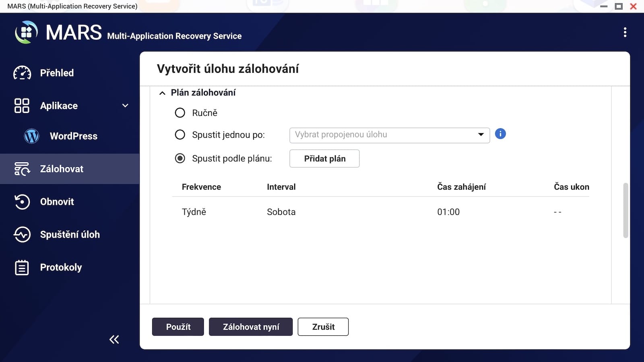Select the Spustit jednou po option
Image resolution: width=644 pixels, height=362 pixels.
[180, 135]
